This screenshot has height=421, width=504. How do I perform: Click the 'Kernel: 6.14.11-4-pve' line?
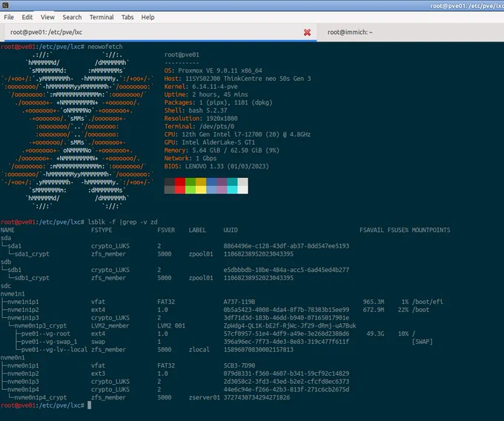tap(201, 87)
